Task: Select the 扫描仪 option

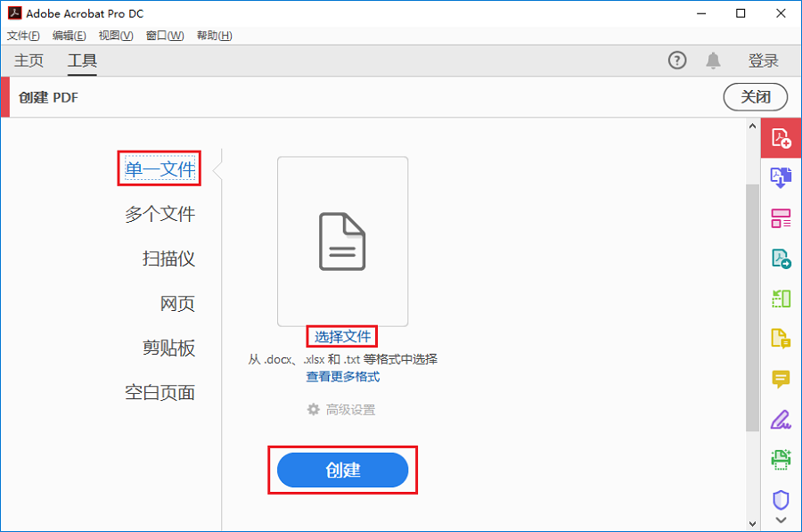Action: (168, 258)
